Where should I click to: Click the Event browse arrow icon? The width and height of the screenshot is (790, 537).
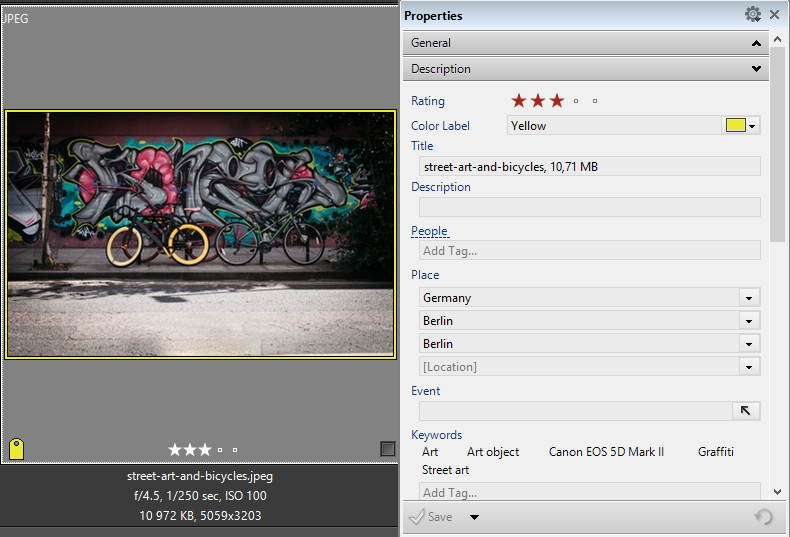(746, 411)
